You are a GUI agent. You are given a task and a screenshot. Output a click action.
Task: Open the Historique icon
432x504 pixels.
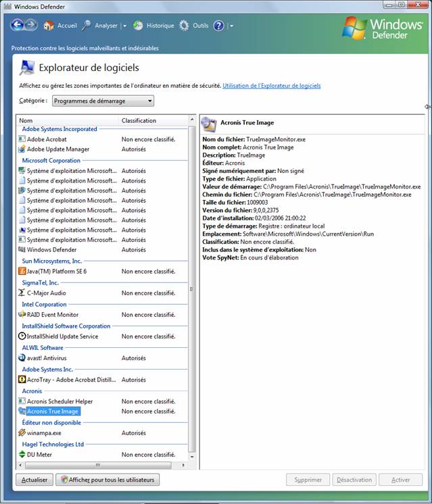pos(138,26)
